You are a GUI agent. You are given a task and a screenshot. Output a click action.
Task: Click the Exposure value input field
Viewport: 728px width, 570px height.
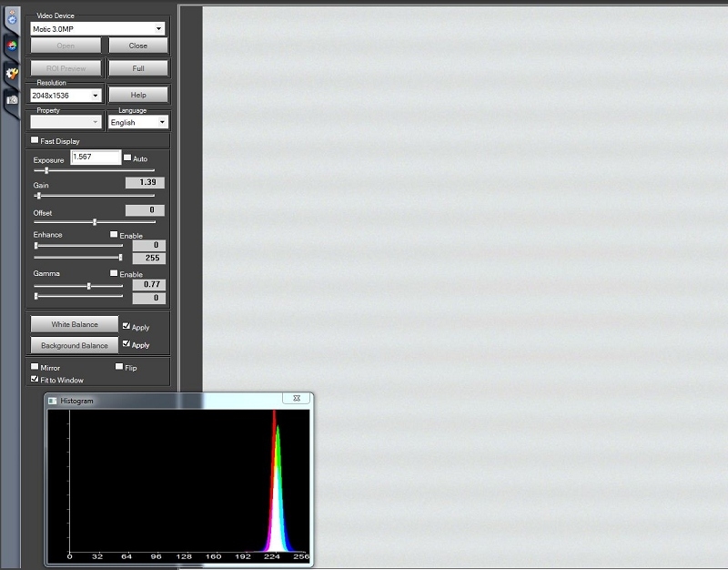(96, 158)
